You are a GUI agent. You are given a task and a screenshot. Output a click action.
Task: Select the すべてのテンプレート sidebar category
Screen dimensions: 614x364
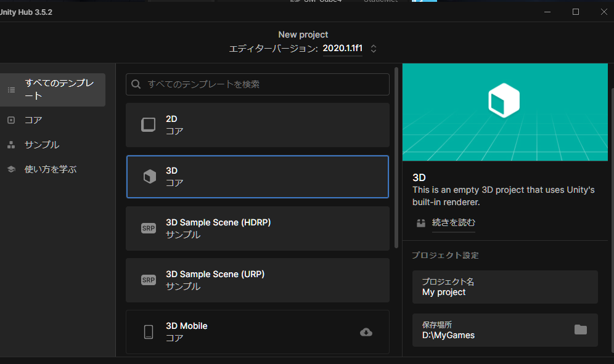(52, 90)
